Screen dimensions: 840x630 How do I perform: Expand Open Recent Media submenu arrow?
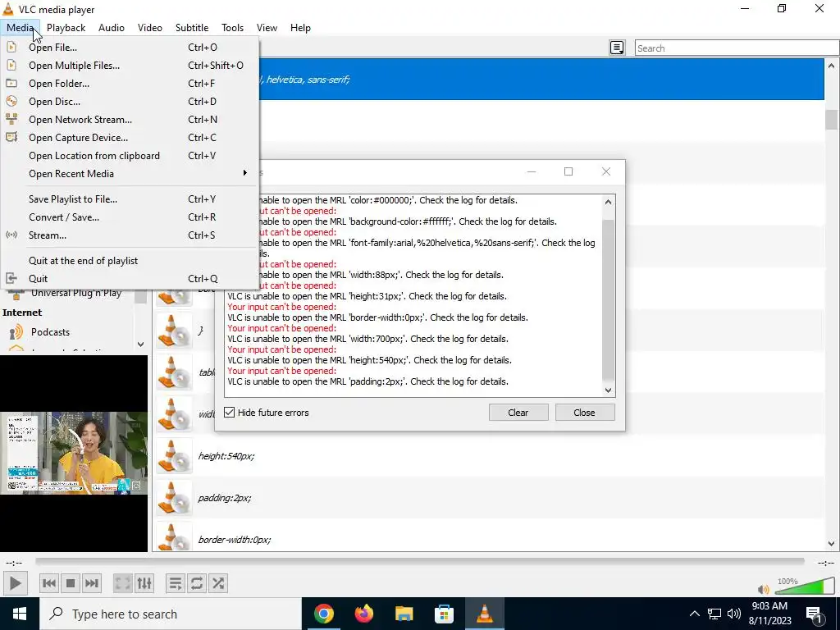point(244,172)
